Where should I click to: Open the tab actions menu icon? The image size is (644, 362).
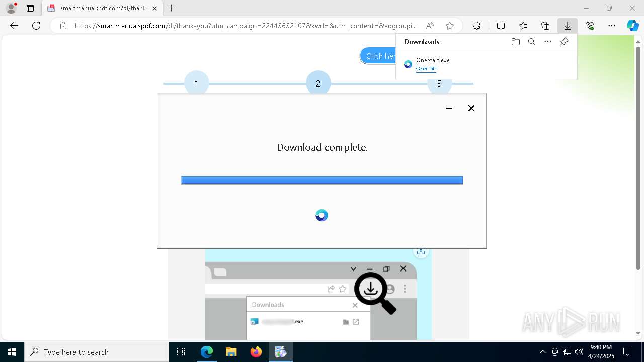pos(30,8)
